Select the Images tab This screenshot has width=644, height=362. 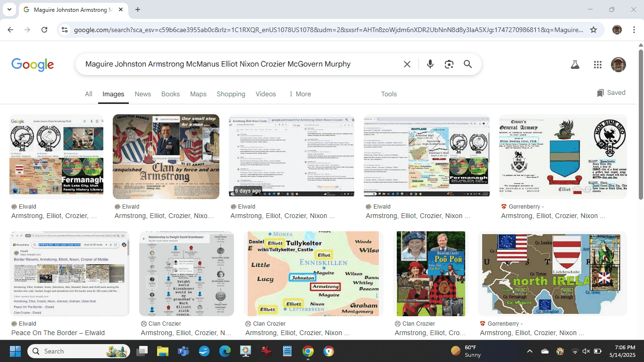click(x=113, y=94)
